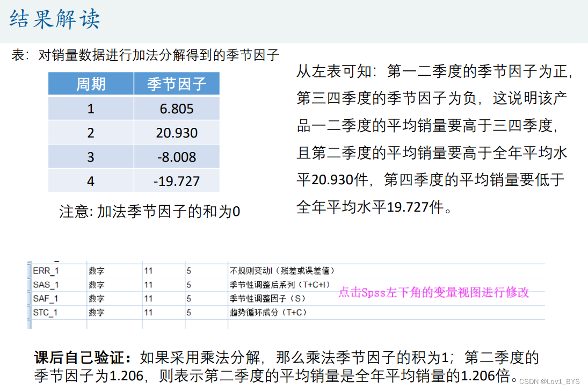Click the decimals value 5 in SAS_1 row

(189, 285)
